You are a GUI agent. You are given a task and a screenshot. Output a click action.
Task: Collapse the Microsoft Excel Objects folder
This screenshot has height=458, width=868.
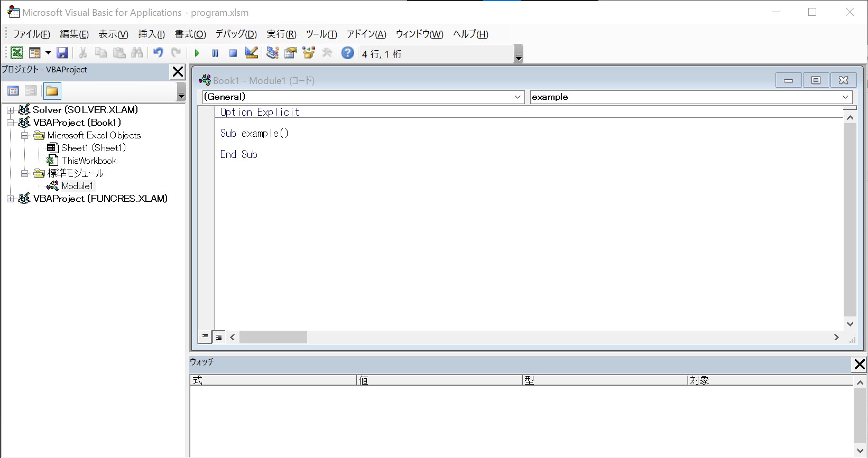click(x=24, y=135)
